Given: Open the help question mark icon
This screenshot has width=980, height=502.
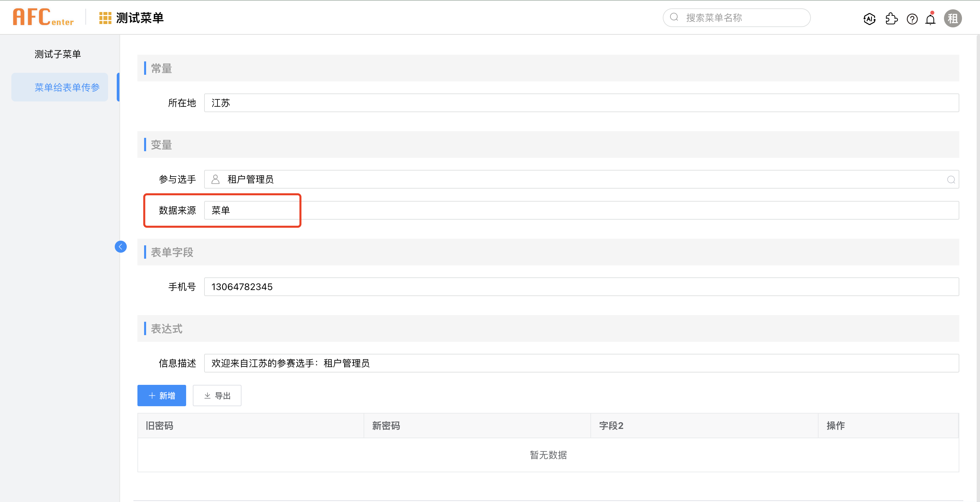Looking at the screenshot, I should 912,19.
